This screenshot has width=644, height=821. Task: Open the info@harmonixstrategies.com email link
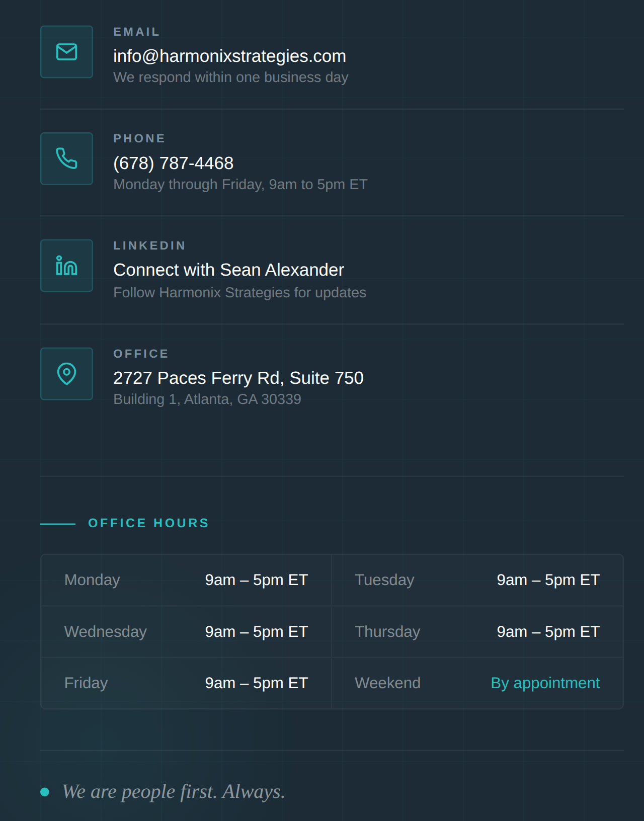point(229,56)
